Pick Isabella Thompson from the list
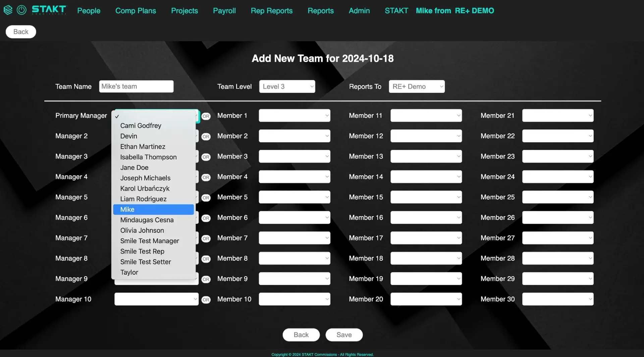 pyautogui.click(x=154, y=157)
